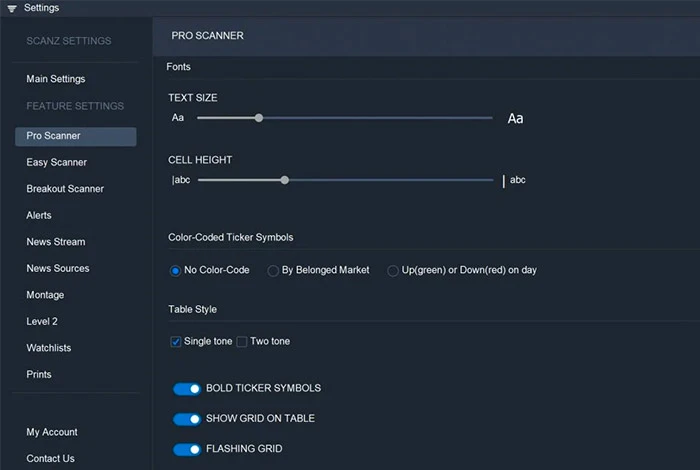Click large Aa text size label
Image resolution: width=700 pixels, height=470 pixels.
point(515,118)
